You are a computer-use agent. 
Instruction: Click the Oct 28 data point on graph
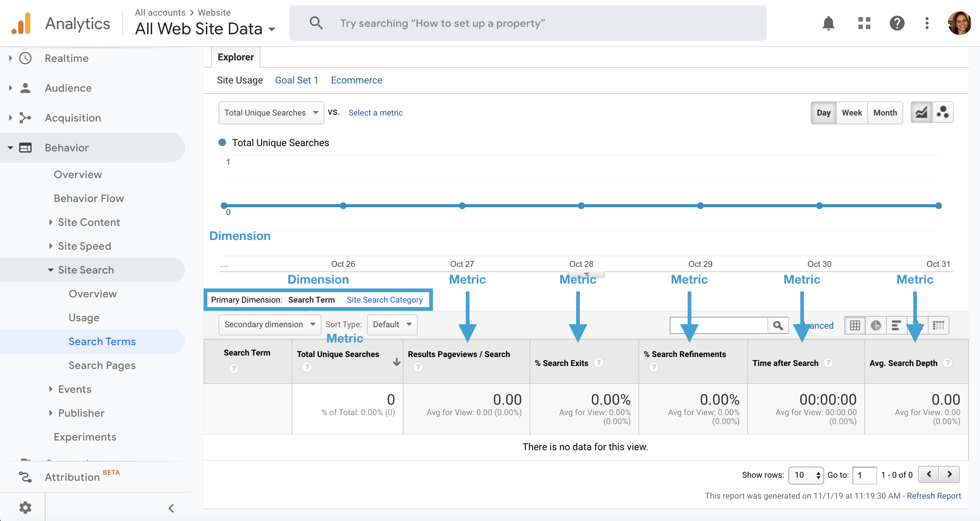pos(581,206)
